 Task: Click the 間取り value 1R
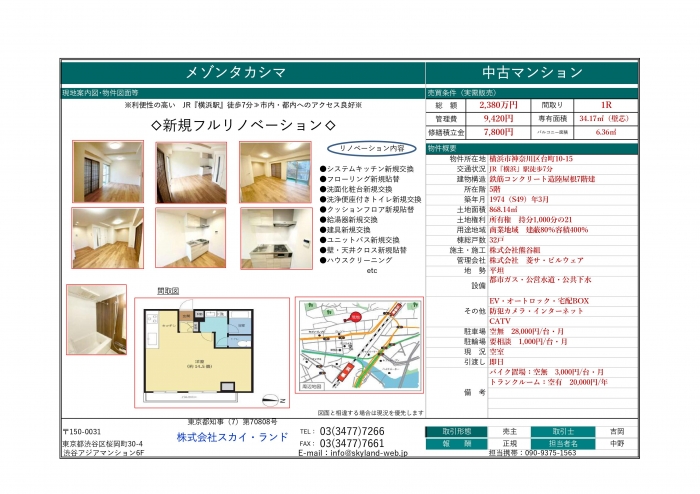tap(606, 105)
